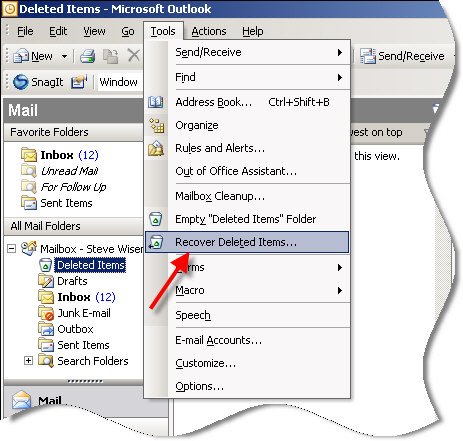Viewport: 463px width, 441px height.
Task: Click the Delete X toolbar icon
Action: 134,55
